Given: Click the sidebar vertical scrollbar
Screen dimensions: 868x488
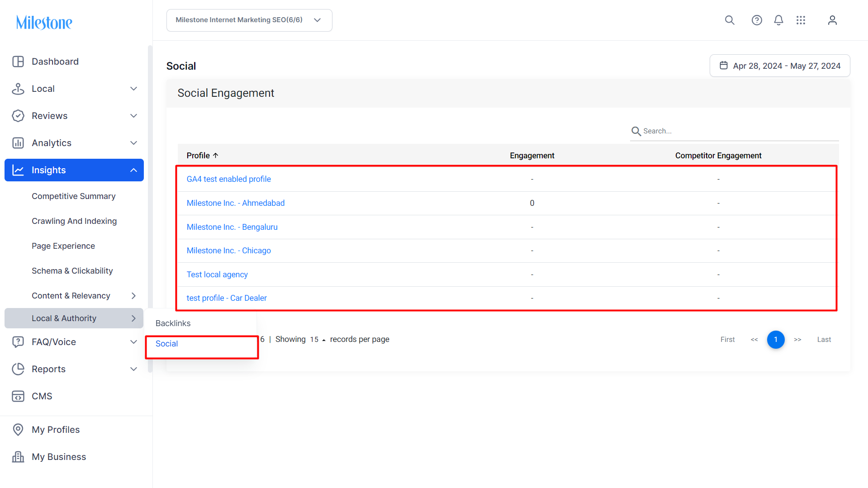Looking at the screenshot, I should point(150,208).
